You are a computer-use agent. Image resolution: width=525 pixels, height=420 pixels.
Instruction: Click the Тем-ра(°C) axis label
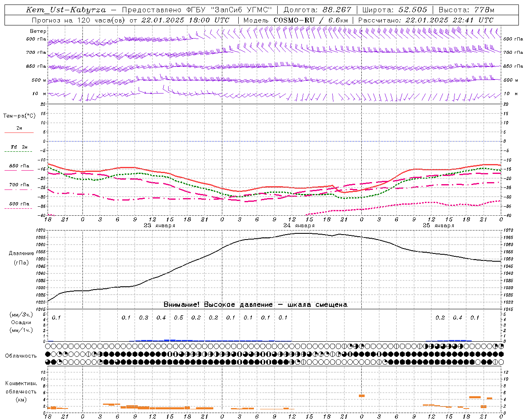pyautogui.click(x=19, y=116)
